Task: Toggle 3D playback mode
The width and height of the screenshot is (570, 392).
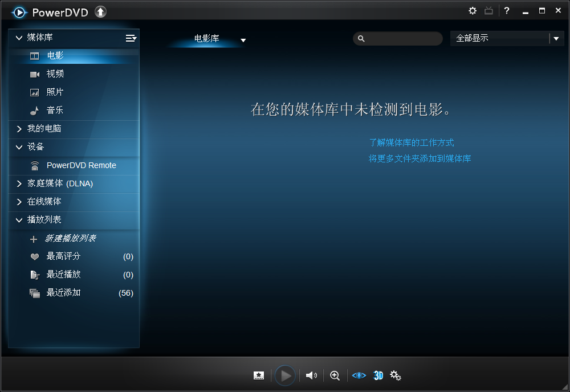Action: pyautogui.click(x=378, y=375)
